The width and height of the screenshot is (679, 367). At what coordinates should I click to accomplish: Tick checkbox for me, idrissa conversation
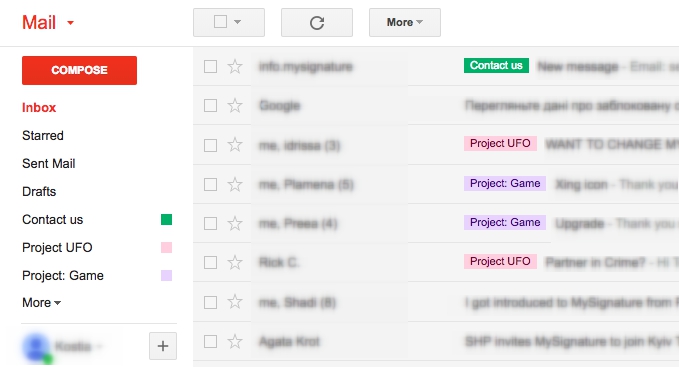coord(210,145)
